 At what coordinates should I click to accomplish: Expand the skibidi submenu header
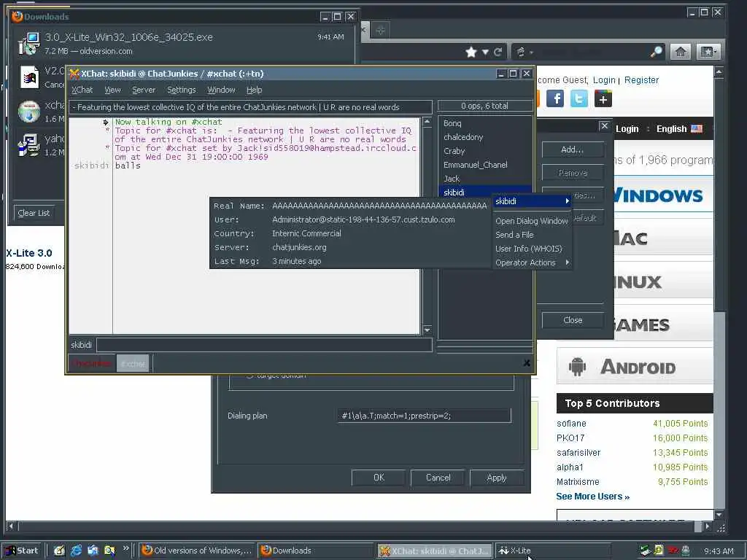[531, 201]
